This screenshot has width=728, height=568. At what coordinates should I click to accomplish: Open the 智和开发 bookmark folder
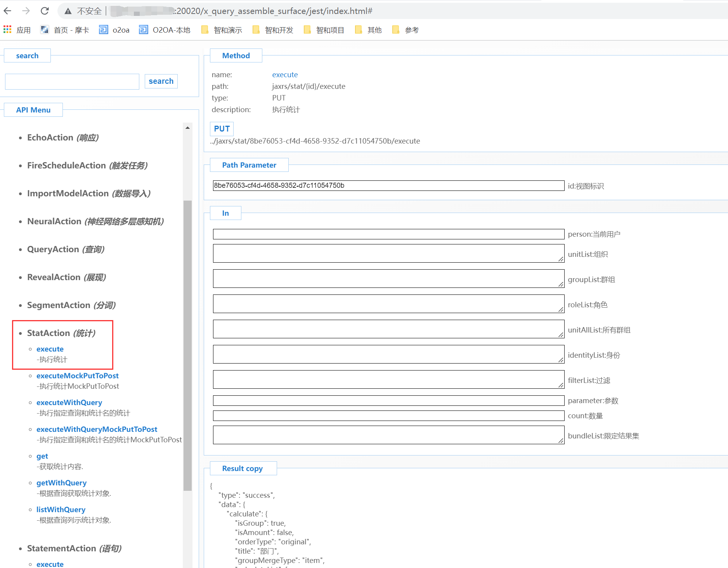(x=273, y=30)
